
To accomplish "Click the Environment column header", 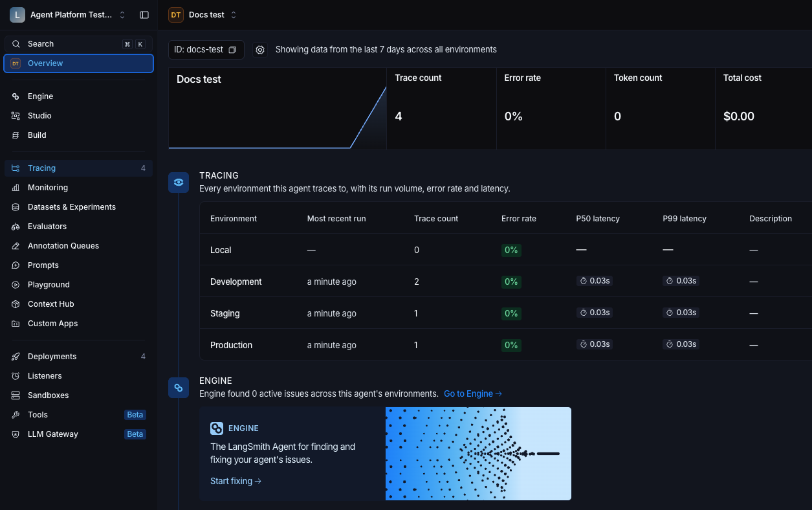I will point(234,219).
